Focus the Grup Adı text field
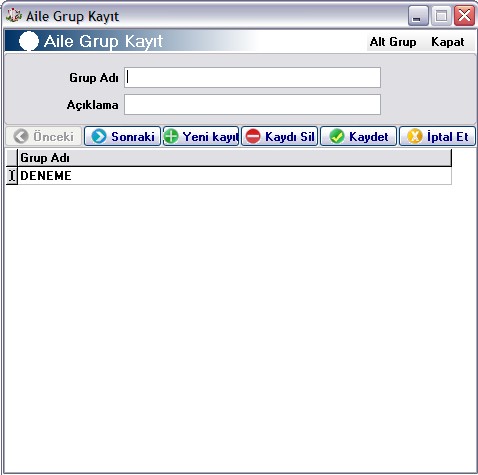478x475 pixels. pos(252,78)
